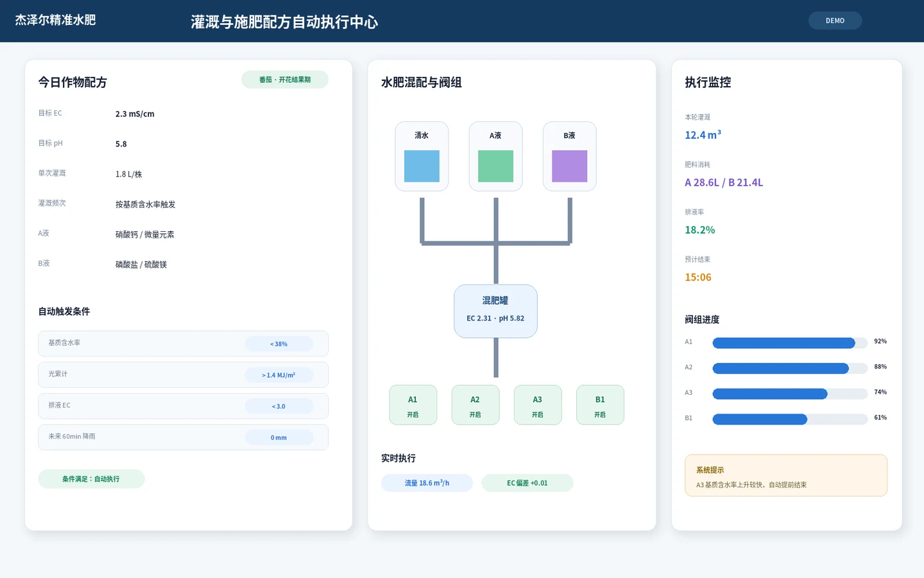The height and width of the screenshot is (578, 924).
Task: Click the A3 valve progress bar
Action: click(x=790, y=394)
